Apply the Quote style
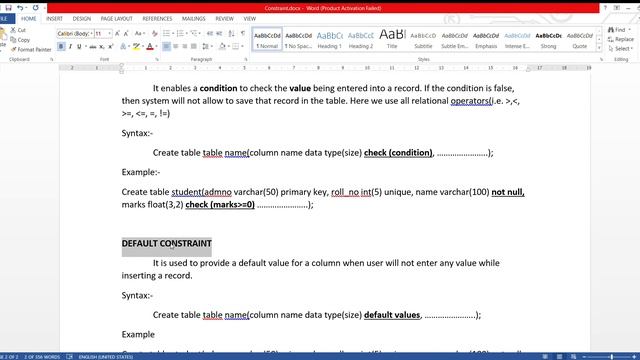This screenshot has width=640, height=360. click(580, 40)
